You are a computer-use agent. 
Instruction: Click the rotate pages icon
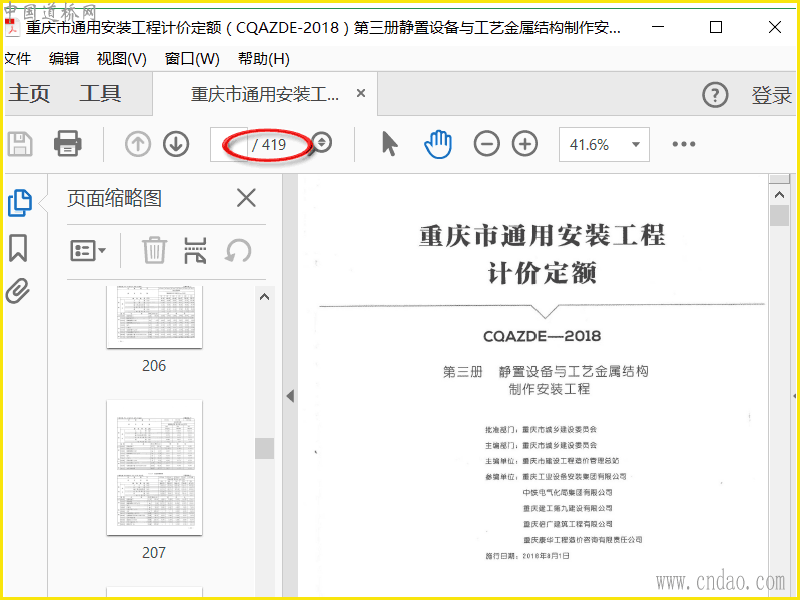click(238, 251)
